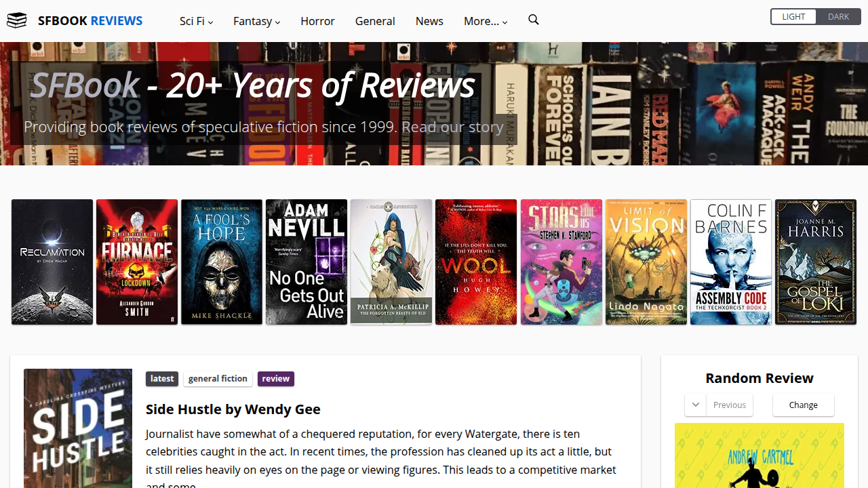Click the Previous random review button

(x=730, y=405)
